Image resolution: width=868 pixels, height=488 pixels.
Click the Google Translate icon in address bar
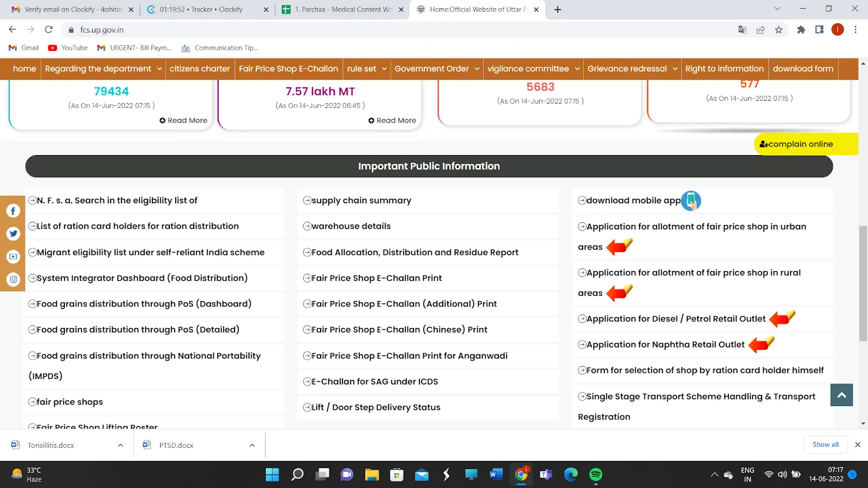742,30
